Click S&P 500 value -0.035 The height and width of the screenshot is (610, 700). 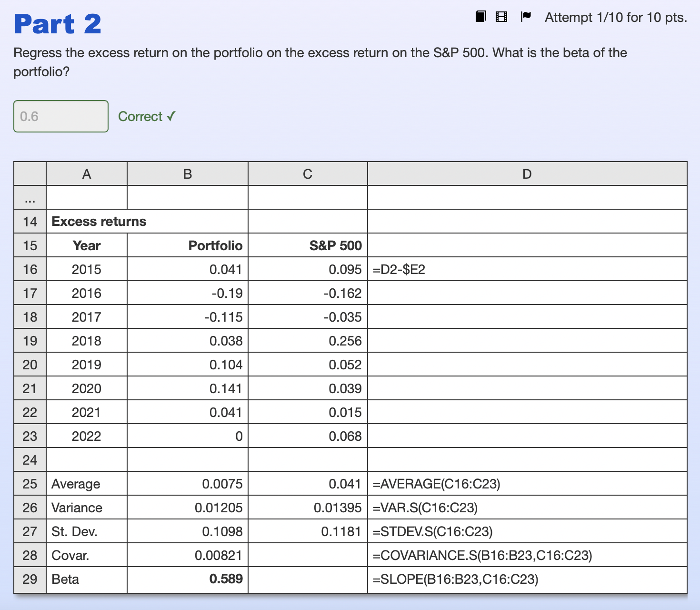click(x=308, y=317)
